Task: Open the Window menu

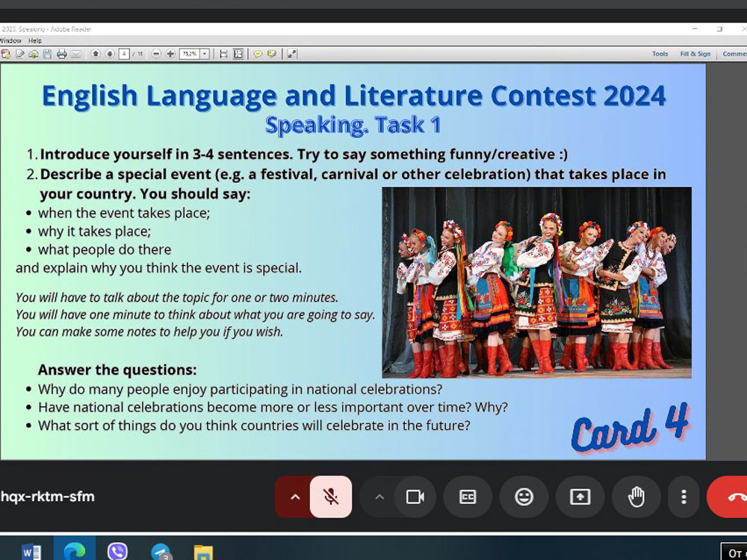Action: point(10,40)
